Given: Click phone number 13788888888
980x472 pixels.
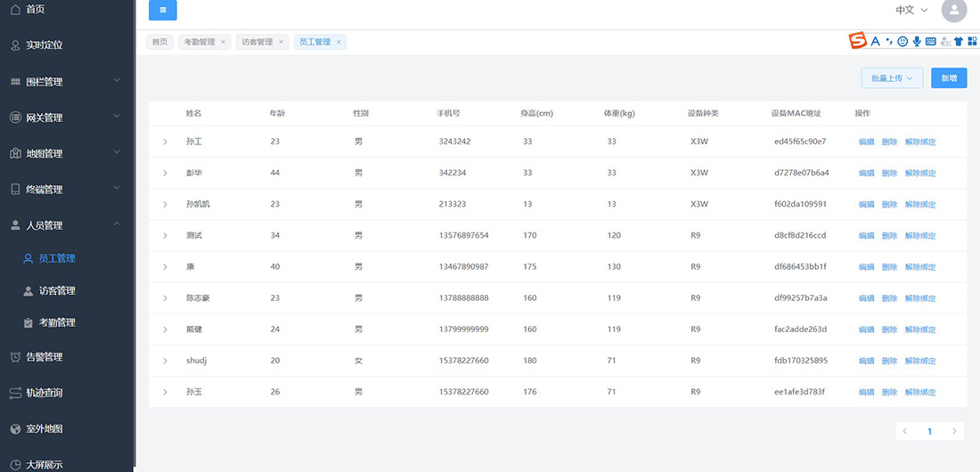Looking at the screenshot, I should point(464,298).
